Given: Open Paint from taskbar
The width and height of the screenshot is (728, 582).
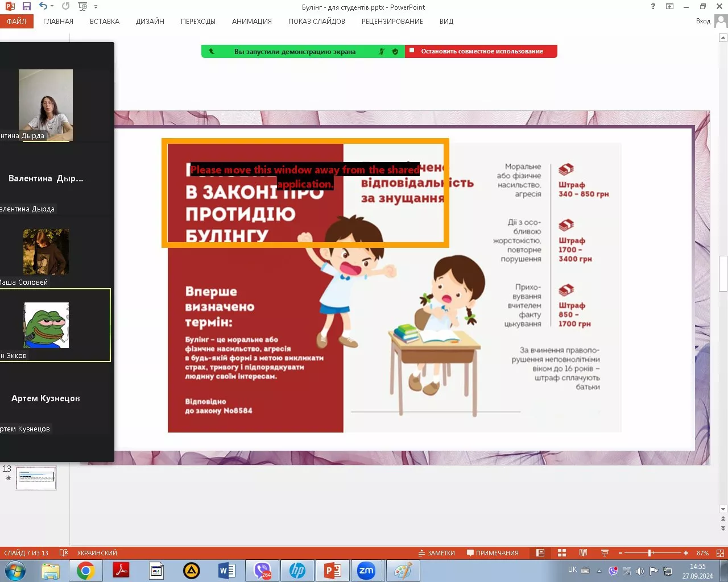Looking at the screenshot, I should click(x=403, y=571).
